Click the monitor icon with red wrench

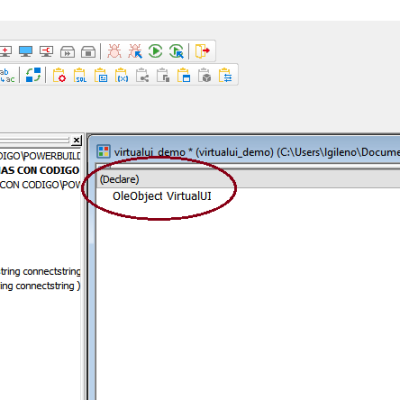[x=46, y=51]
